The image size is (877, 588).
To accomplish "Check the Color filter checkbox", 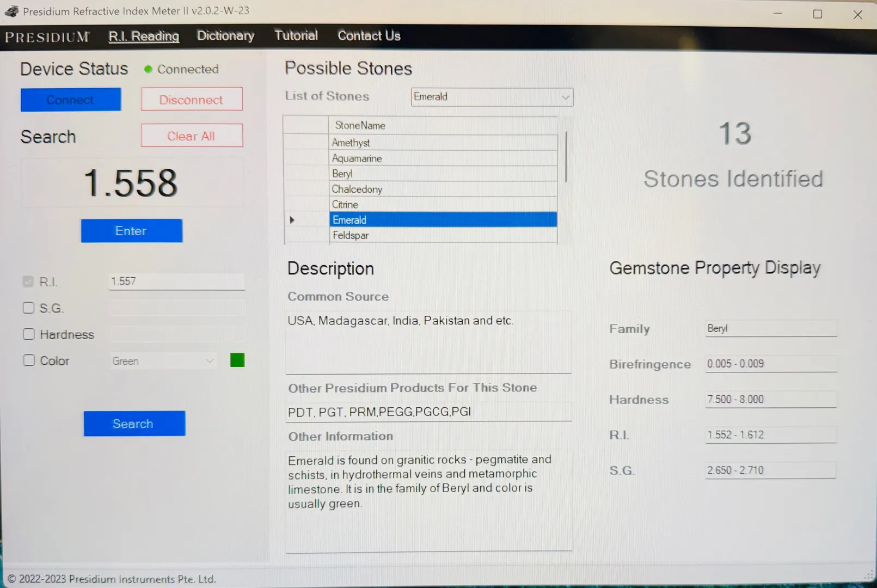I will pyautogui.click(x=29, y=360).
